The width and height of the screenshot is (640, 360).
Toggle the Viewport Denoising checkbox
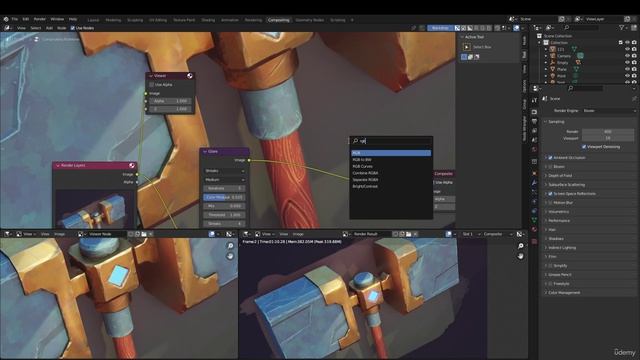pos(584,147)
